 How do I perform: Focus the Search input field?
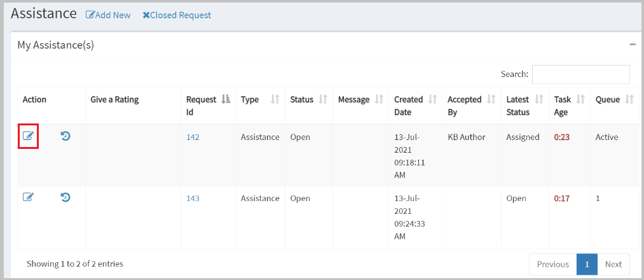click(581, 74)
